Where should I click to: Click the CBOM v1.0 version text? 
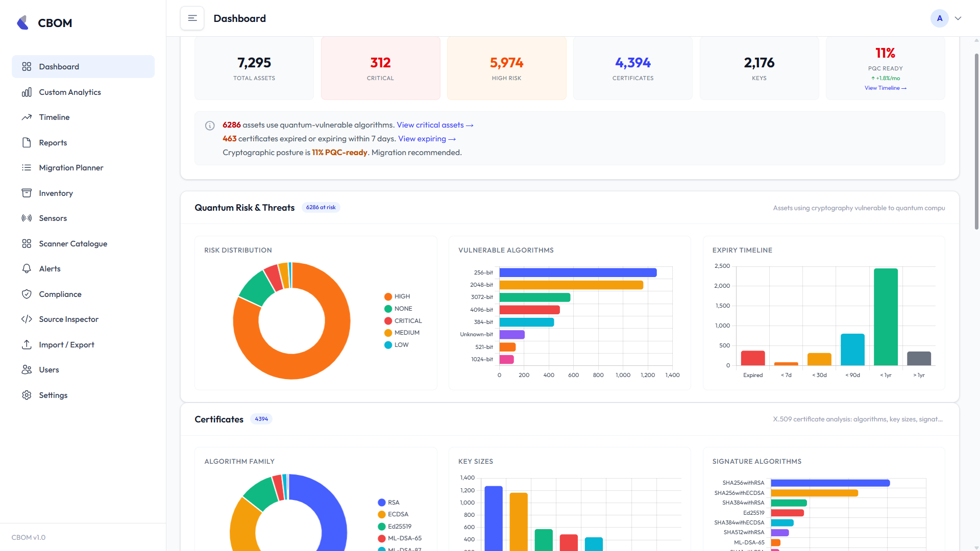[29, 537]
